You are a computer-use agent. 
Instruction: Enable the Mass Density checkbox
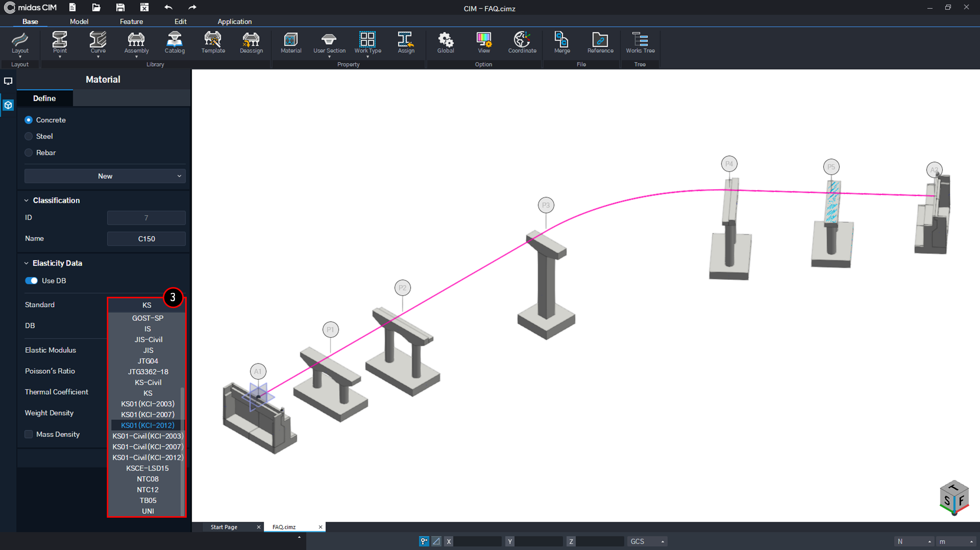[x=28, y=434]
